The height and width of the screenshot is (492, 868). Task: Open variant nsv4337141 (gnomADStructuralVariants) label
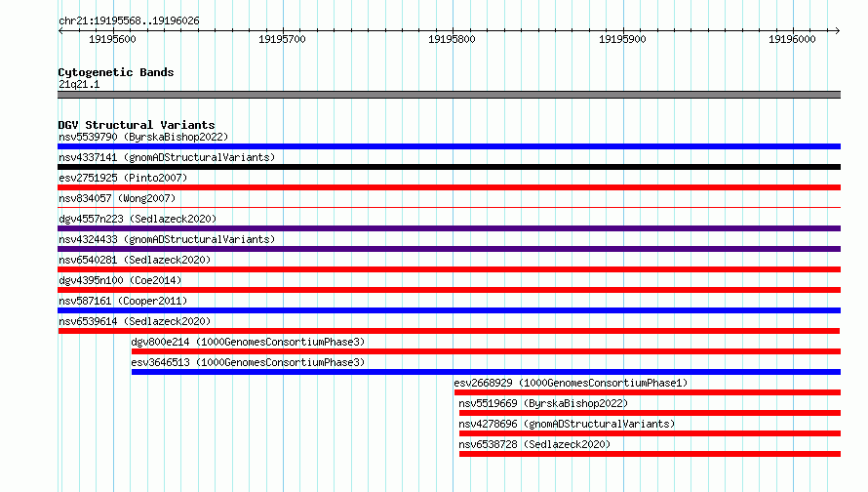coord(167,157)
